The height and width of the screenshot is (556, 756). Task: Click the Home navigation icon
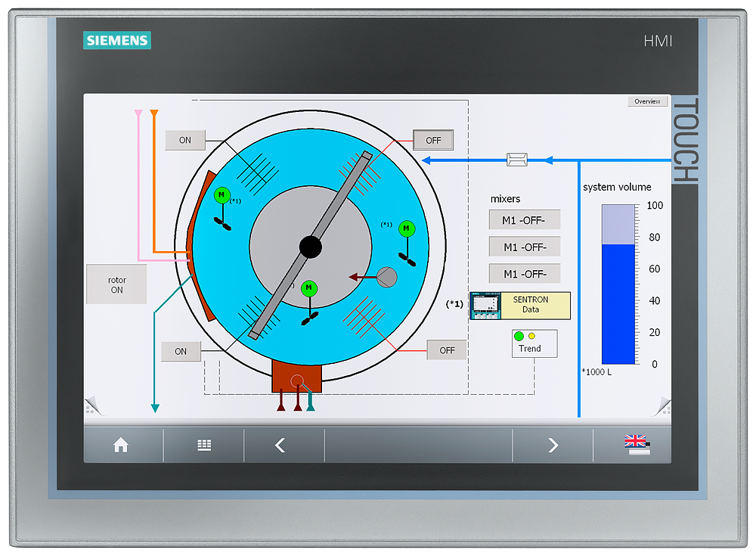point(121,446)
